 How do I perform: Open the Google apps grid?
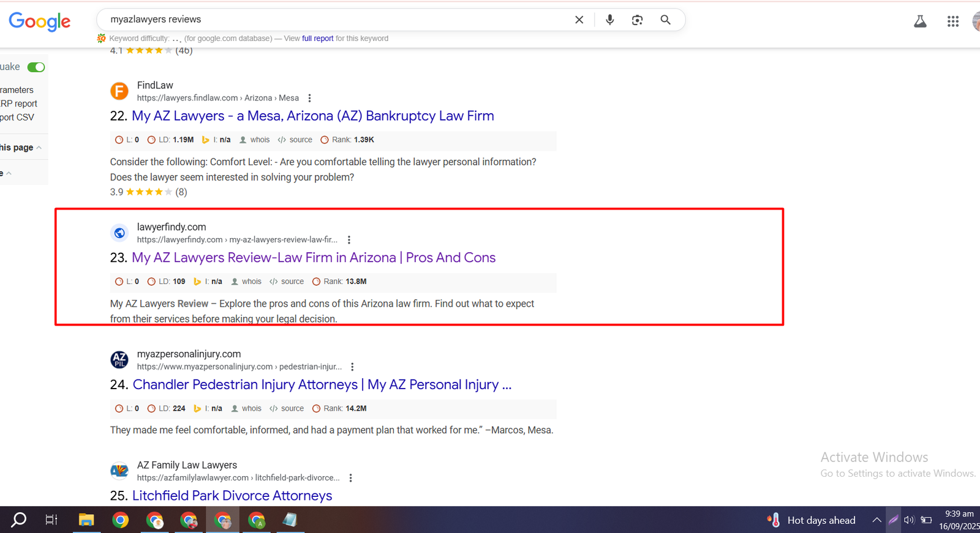tap(952, 21)
